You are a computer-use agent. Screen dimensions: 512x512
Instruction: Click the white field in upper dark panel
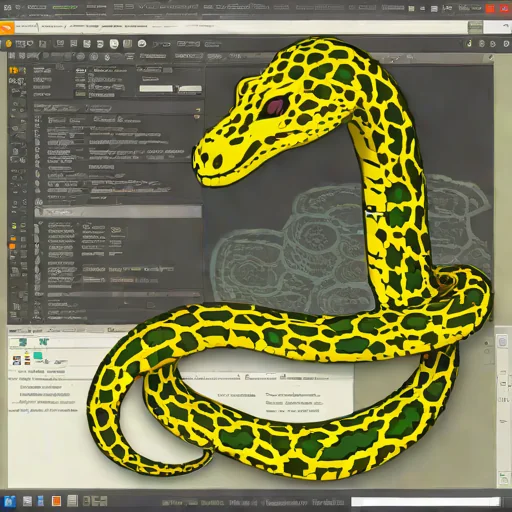click(156, 88)
